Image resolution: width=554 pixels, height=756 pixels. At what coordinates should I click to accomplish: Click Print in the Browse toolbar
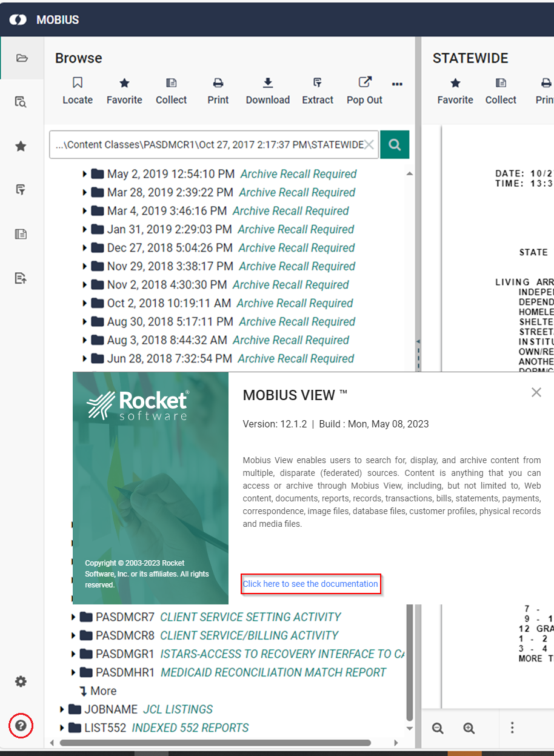[x=218, y=91]
